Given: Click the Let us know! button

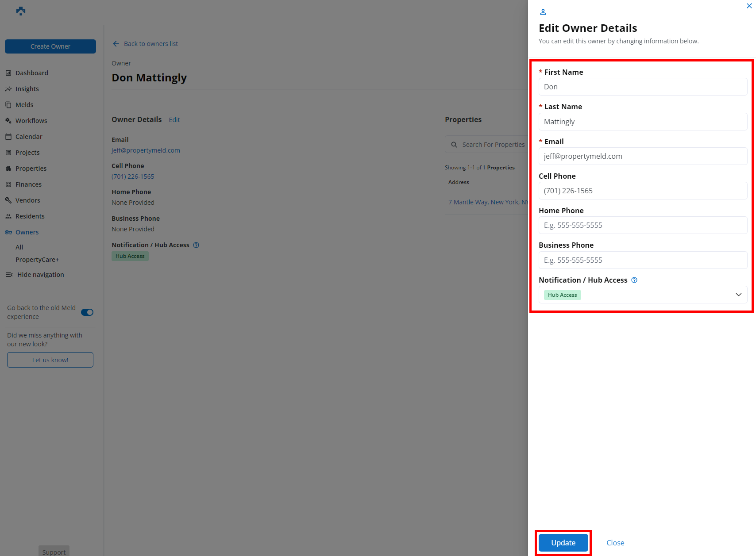Looking at the screenshot, I should pyautogui.click(x=50, y=360).
